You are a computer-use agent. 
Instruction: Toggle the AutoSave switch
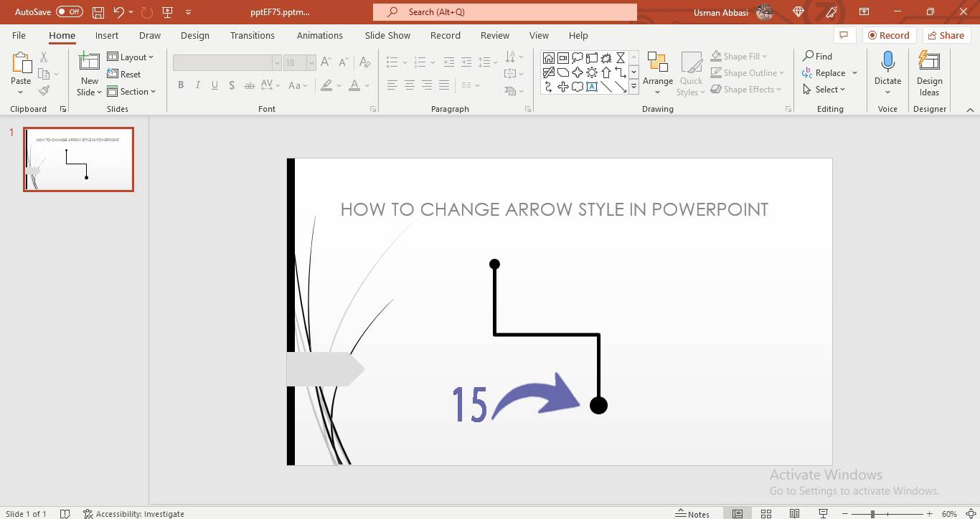pyautogui.click(x=70, y=12)
